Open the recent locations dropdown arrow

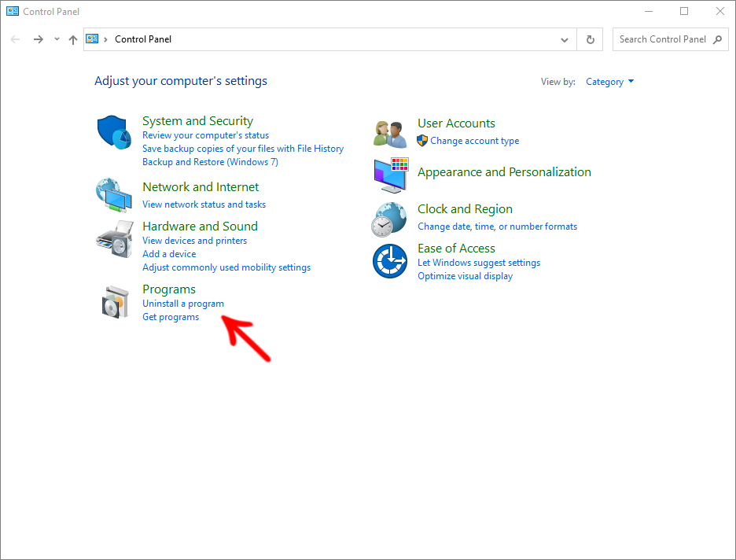57,39
